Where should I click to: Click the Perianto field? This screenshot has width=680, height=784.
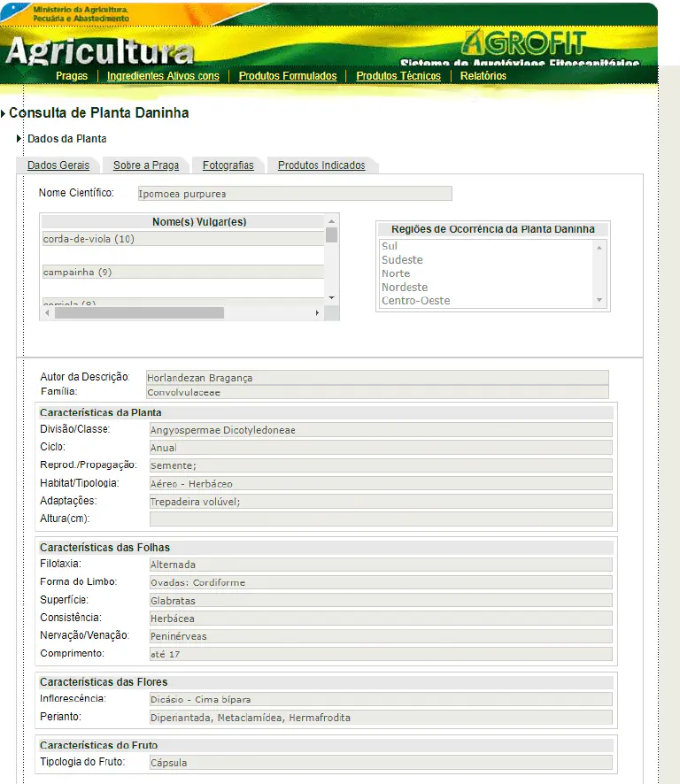381,718
